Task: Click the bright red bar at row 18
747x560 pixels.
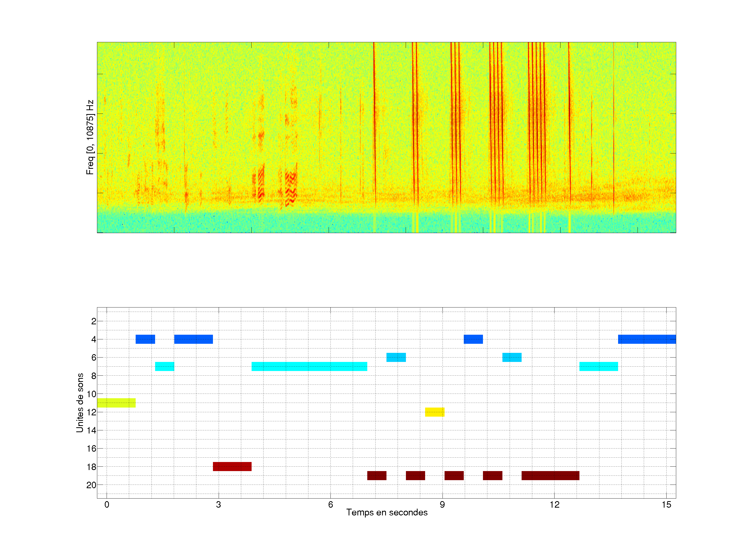Action: (x=232, y=466)
